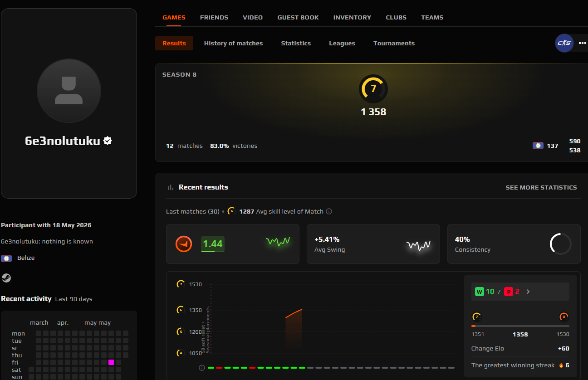Click the green rating sparkline
The width and height of the screenshot is (588, 380).
pos(278,242)
